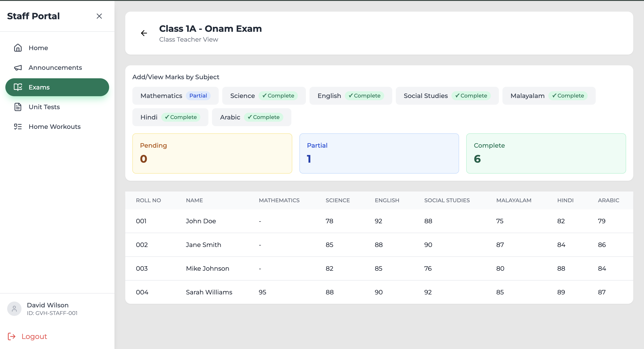Click the Home Workouts checklist icon
Screen dimensions: 644x349
pos(18,127)
